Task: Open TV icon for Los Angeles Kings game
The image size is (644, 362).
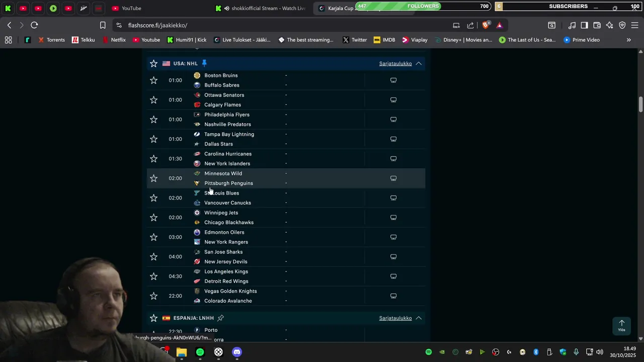Action: (393, 277)
